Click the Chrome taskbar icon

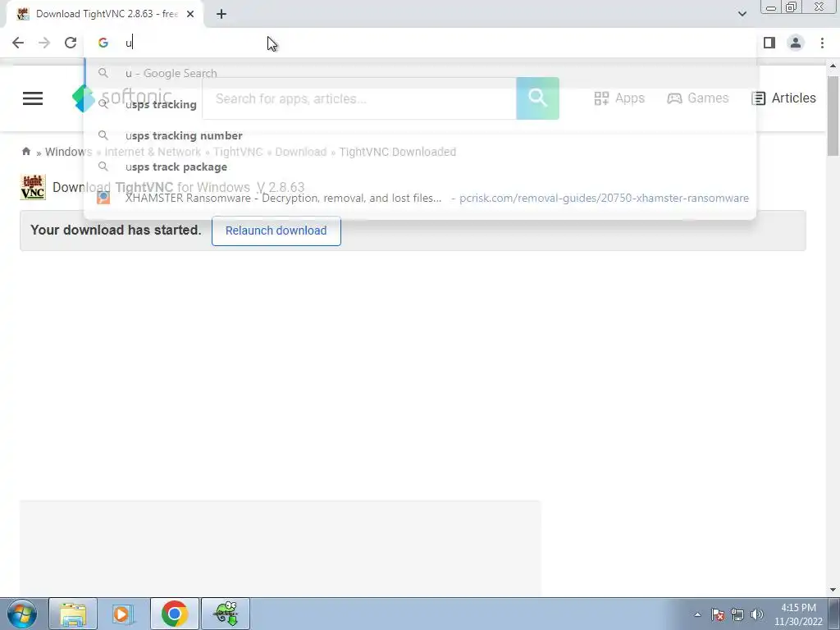pos(175,614)
